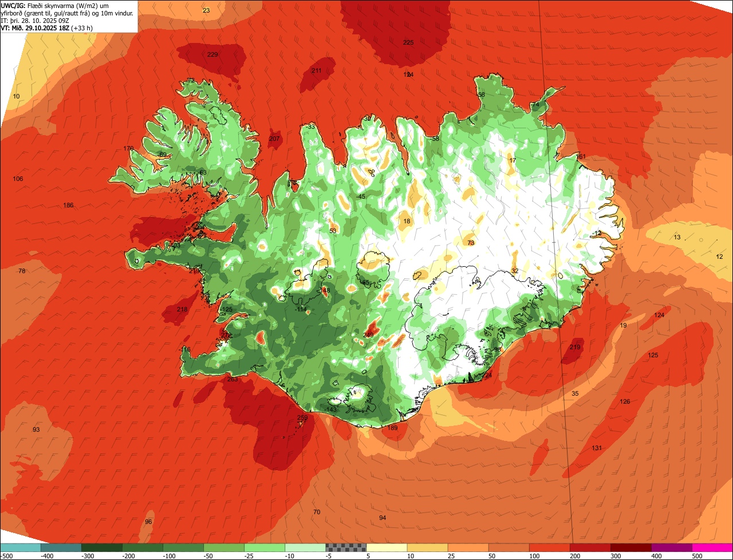Click the map value 249

368,335
